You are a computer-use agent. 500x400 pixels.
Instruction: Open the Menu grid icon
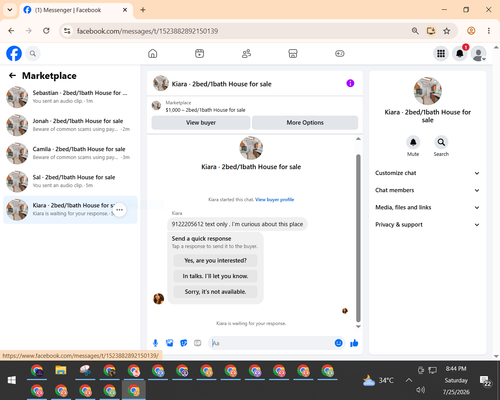click(441, 53)
